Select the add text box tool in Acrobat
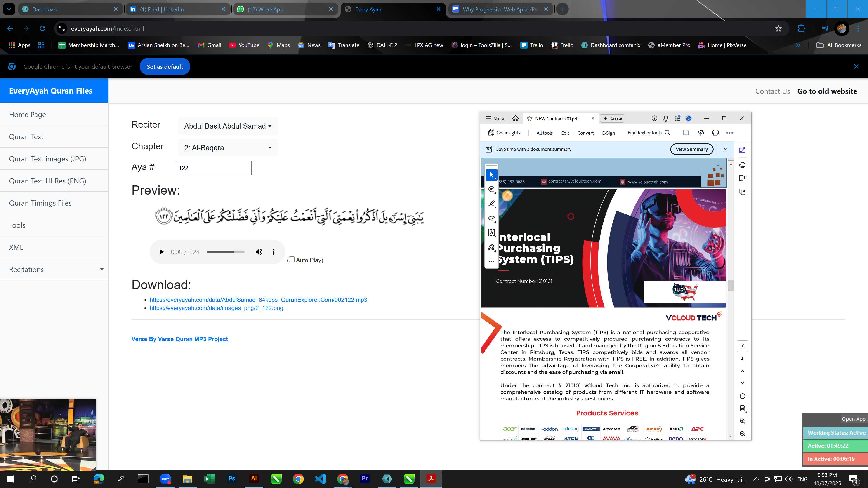The height and width of the screenshot is (488, 868). point(492,233)
